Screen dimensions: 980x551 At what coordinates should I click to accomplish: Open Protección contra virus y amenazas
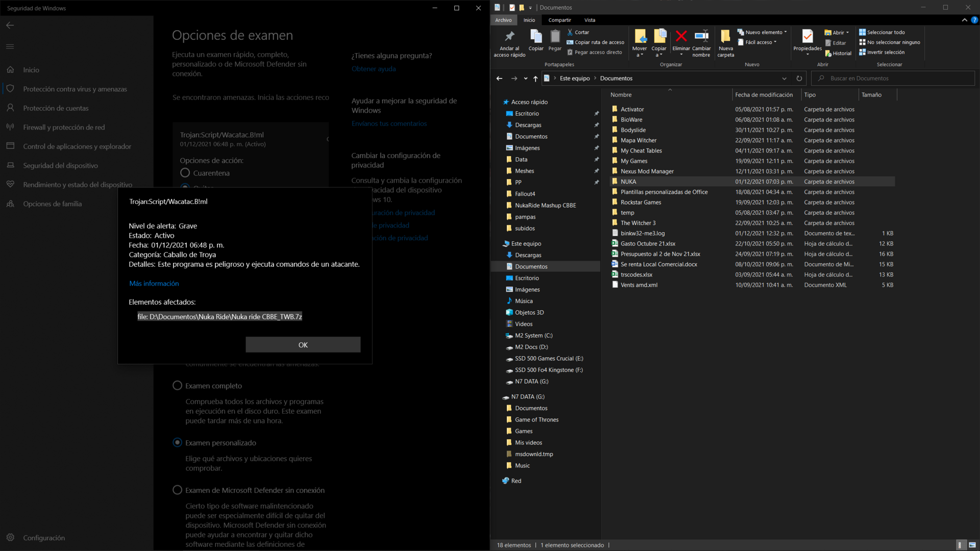75,89
